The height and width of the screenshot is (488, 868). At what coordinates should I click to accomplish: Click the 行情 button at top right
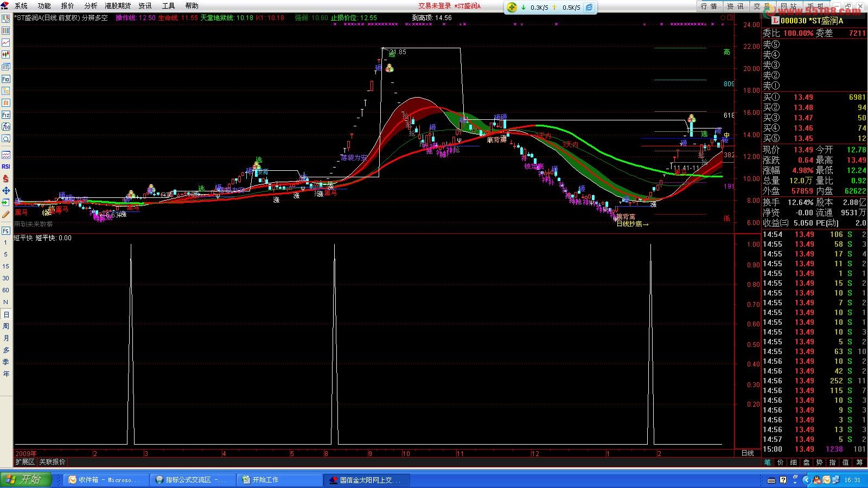[x=709, y=7]
